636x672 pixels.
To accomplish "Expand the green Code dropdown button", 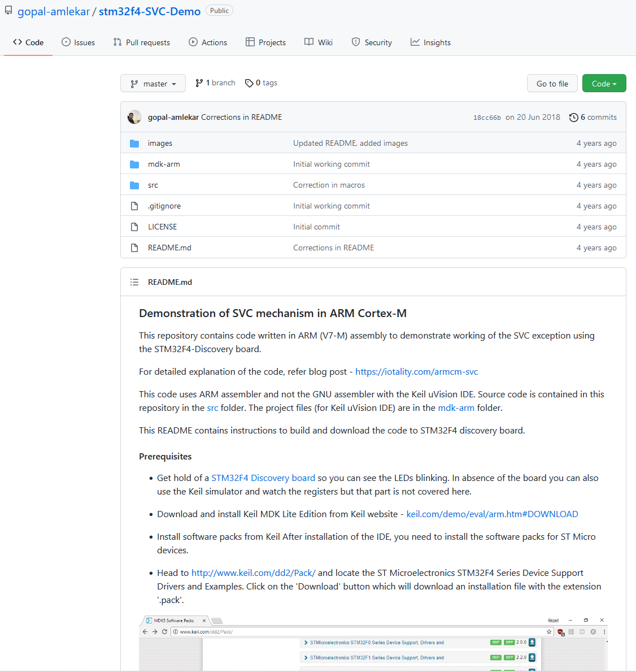I will coord(604,83).
